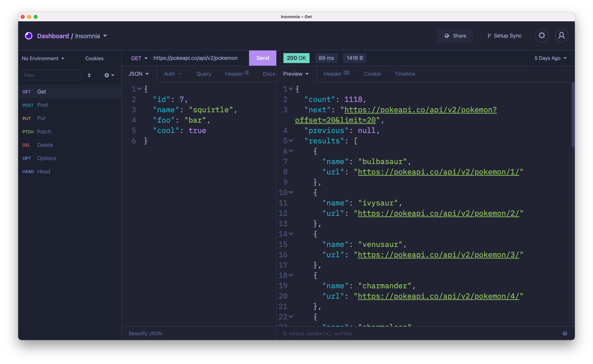The width and height of the screenshot is (593, 364).
Task: Click the help question mark icon
Action: click(565, 334)
